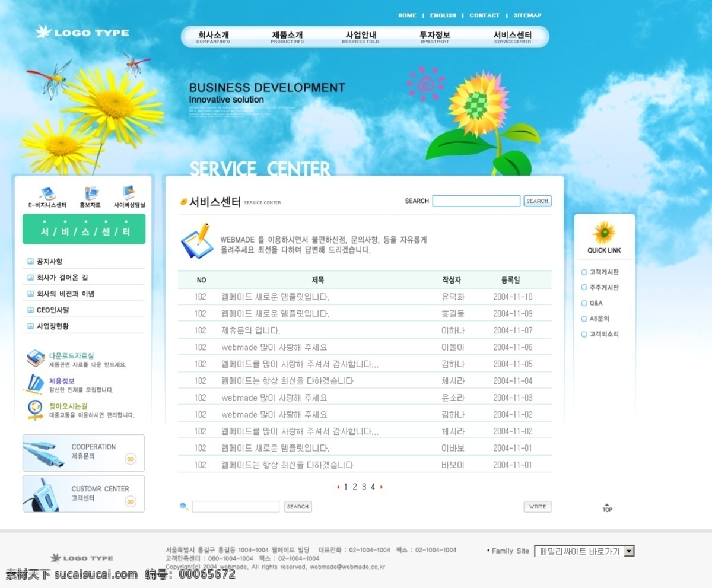Open the 투자정보 Investment menu

[x=435, y=37]
